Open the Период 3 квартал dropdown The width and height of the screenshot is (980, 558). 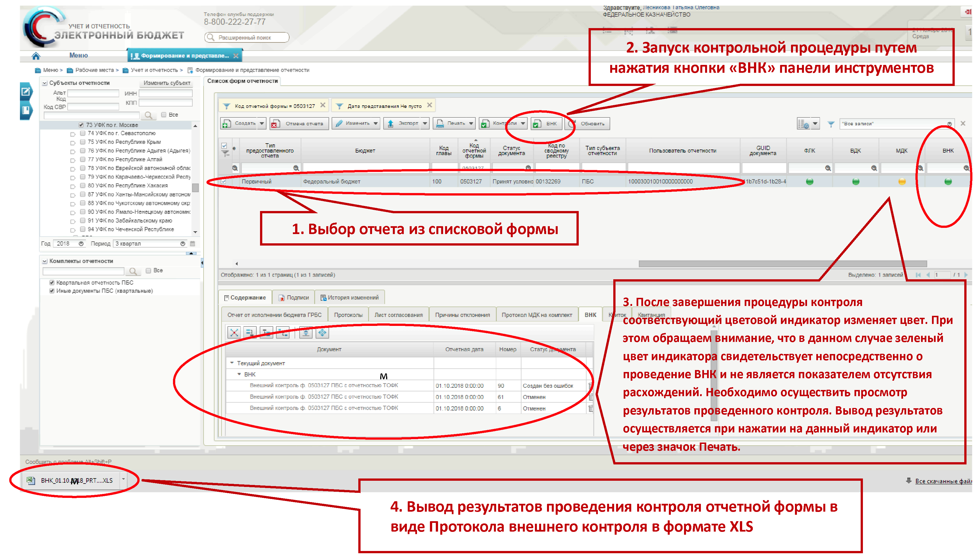(183, 244)
